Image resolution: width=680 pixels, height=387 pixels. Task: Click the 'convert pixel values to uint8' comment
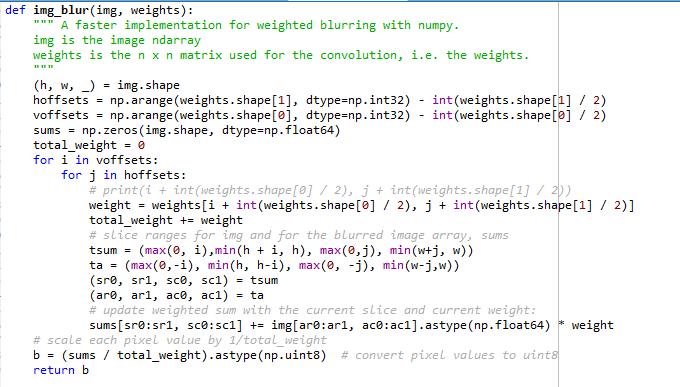point(449,355)
